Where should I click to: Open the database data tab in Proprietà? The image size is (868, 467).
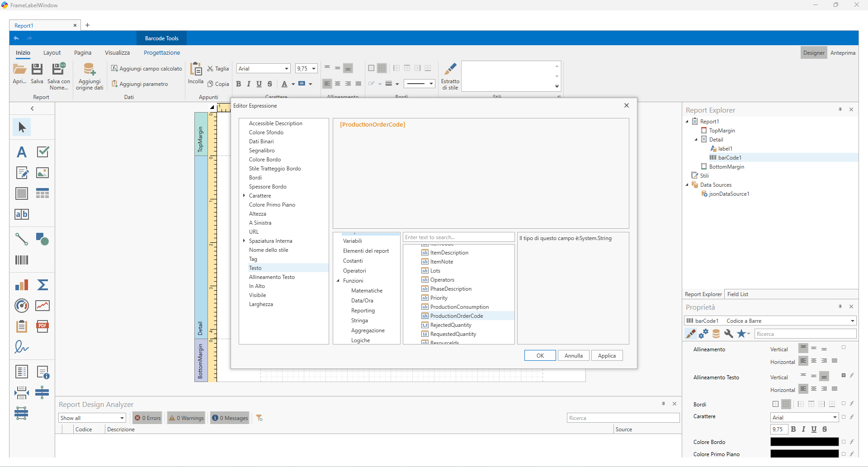point(716,334)
